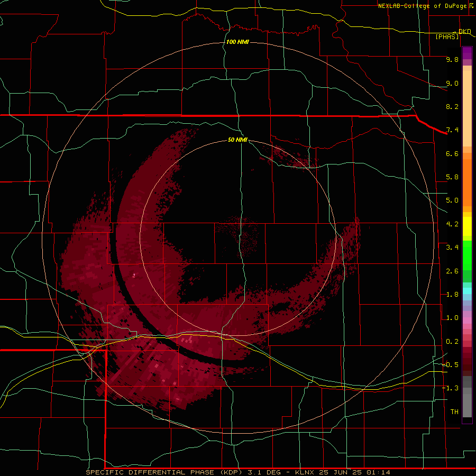Click the 3.4 color scale value
Image resolution: width=476 pixels, height=476 pixels.
click(452, 248)
